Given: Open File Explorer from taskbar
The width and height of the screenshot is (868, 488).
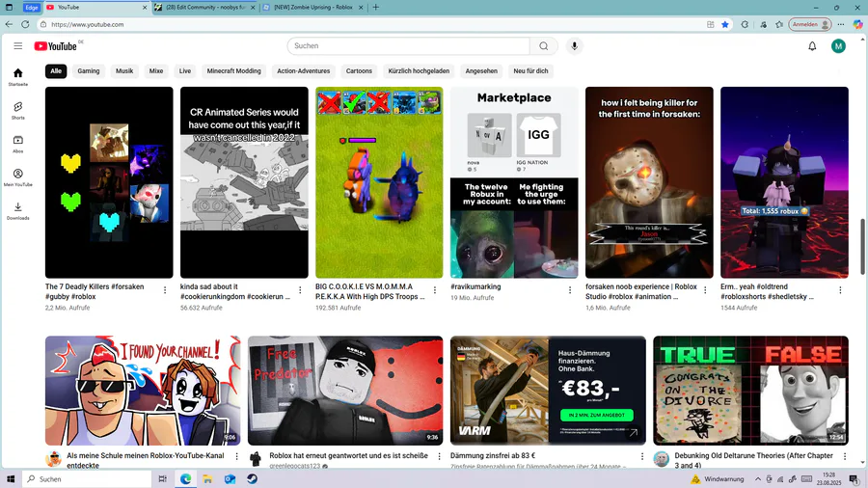Looking at the screenshot, I should 207,479.
